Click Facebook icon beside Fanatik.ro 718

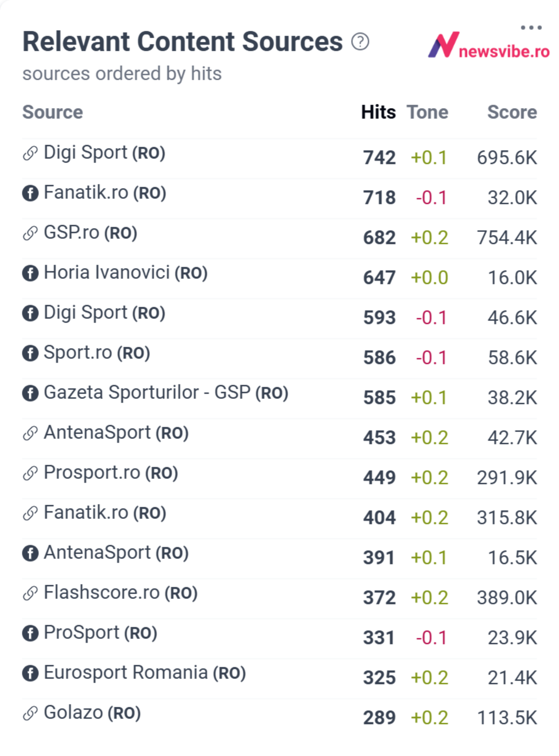pos(30,193)
